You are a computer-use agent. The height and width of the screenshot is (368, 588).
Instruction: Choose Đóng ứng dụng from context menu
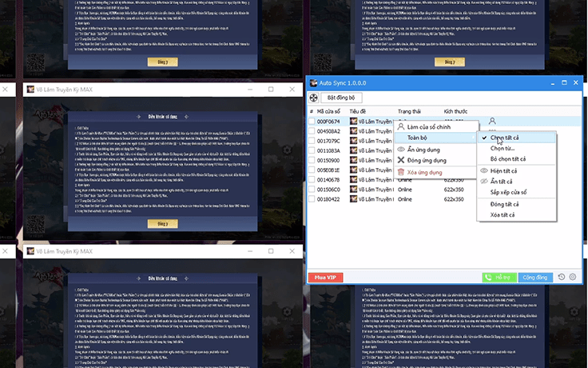[x=435, y=160]
